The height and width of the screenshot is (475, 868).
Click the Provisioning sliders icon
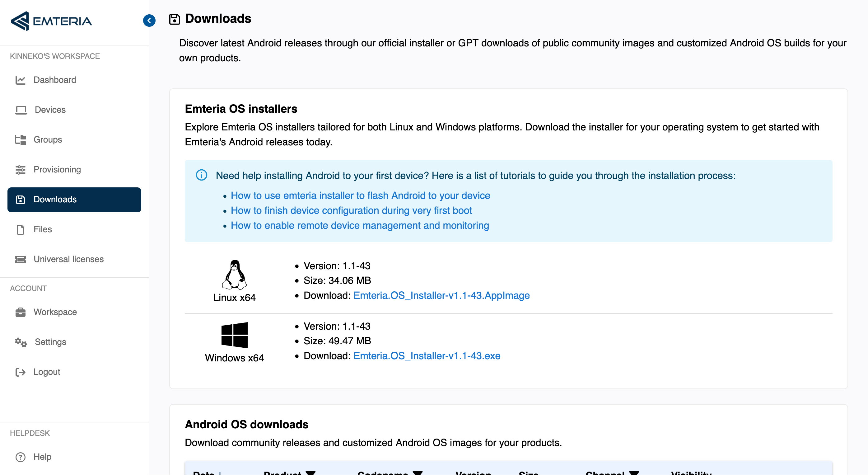click(20, 170)
